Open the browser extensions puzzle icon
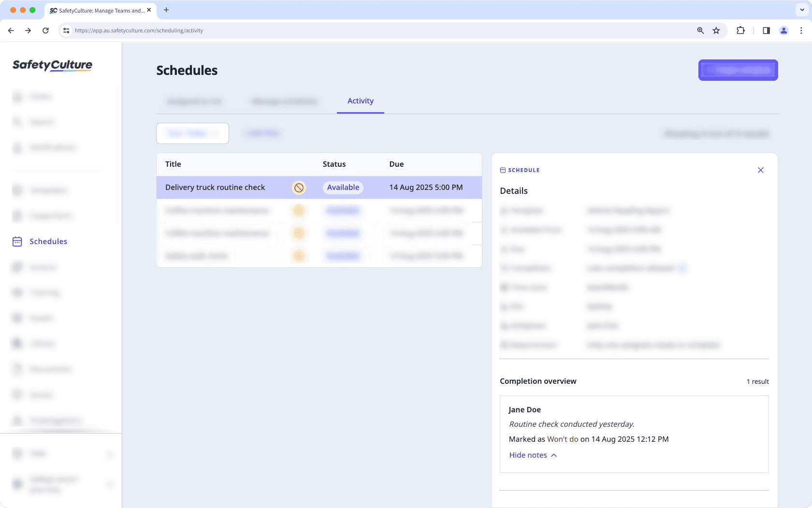The height and width of the screenshot is (508, 812). [739, 30]
